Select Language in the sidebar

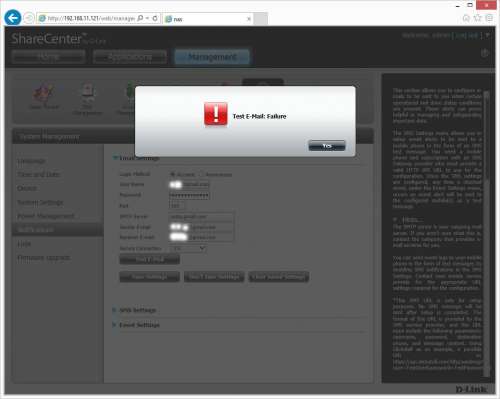32,161
